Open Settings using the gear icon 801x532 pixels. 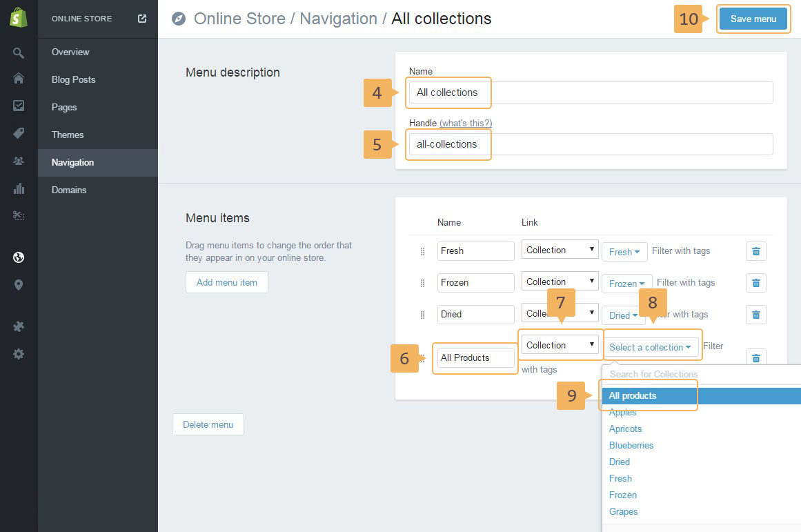(19, 354)
